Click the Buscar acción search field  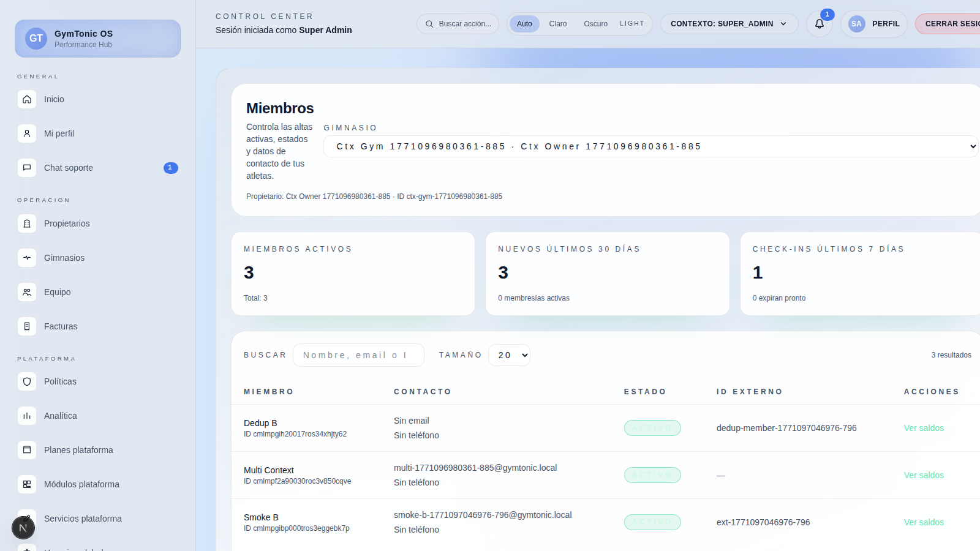458,24
